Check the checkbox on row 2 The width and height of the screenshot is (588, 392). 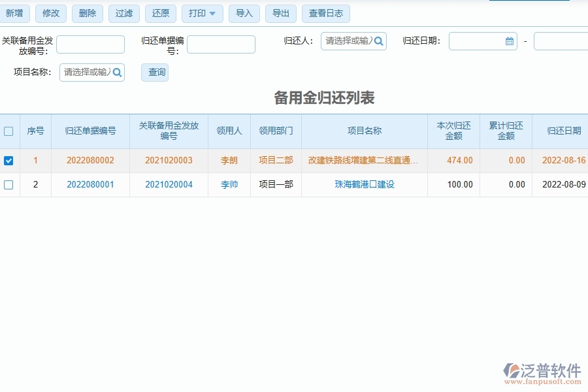point(9,185)
